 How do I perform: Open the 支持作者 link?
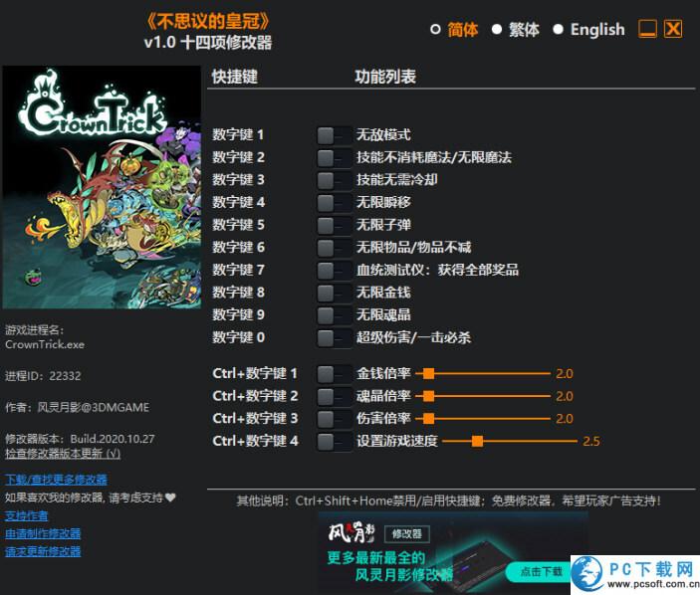26,515
